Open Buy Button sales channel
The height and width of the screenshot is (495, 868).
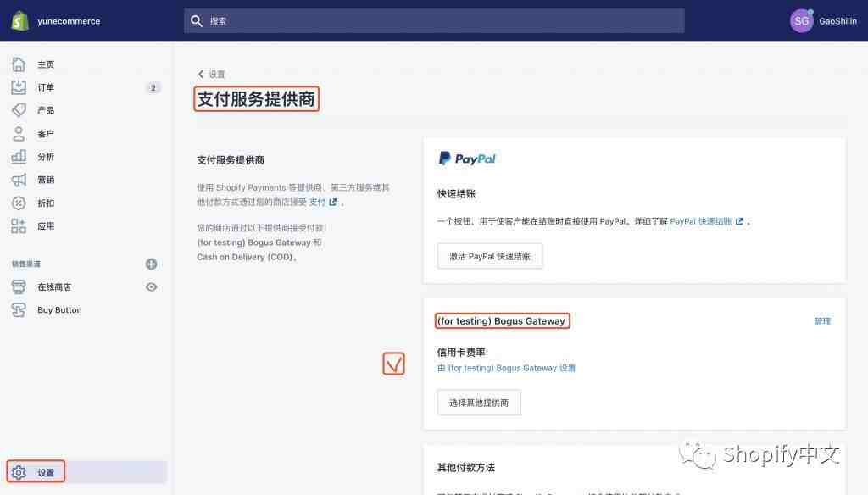60,310
